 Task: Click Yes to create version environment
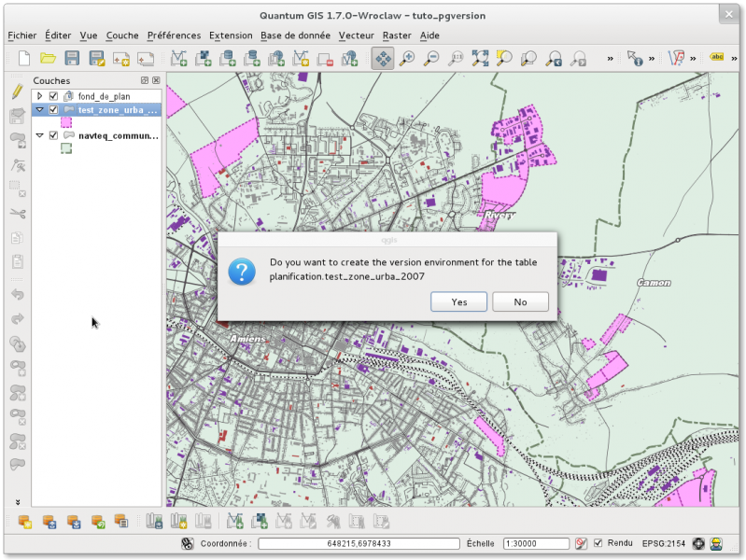[x=458, y=301]
